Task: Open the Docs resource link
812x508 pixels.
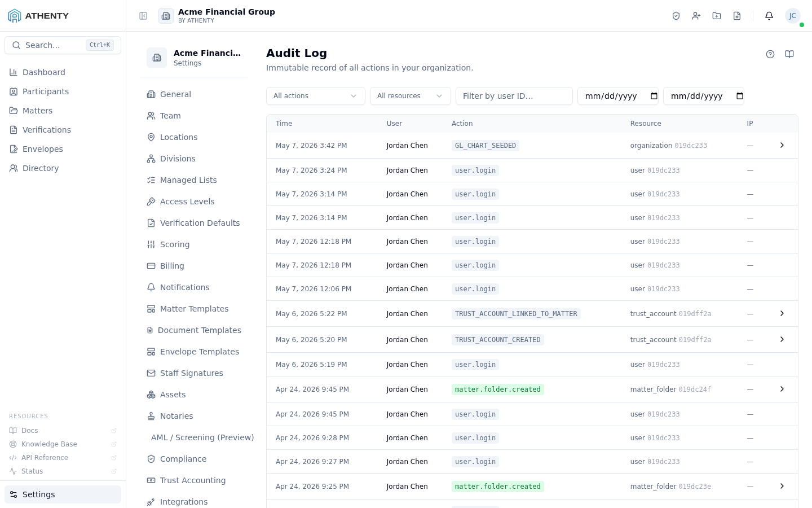Action: coord(63,431)
